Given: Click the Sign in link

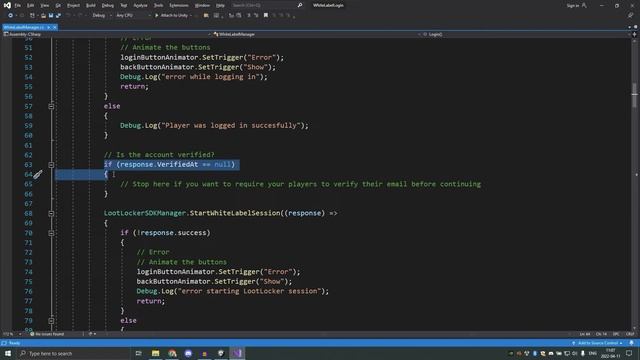Looking at the screenshot, I should (x=573, y=6).
